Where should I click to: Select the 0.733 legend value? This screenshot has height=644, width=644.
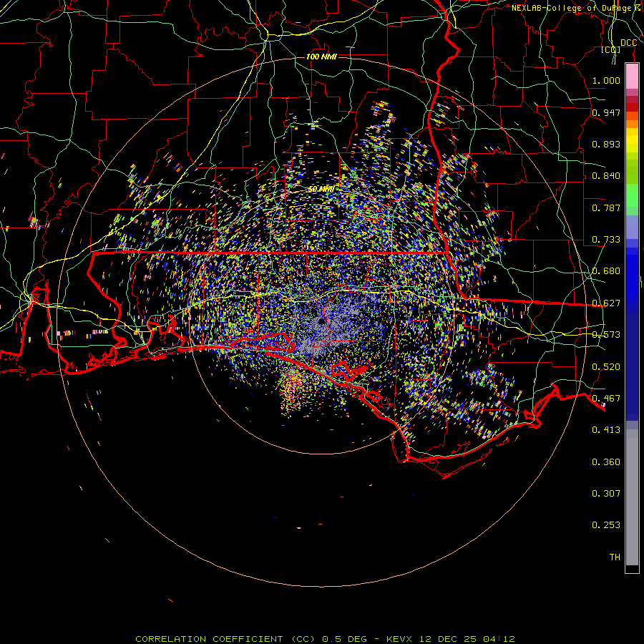click(606, 240)
